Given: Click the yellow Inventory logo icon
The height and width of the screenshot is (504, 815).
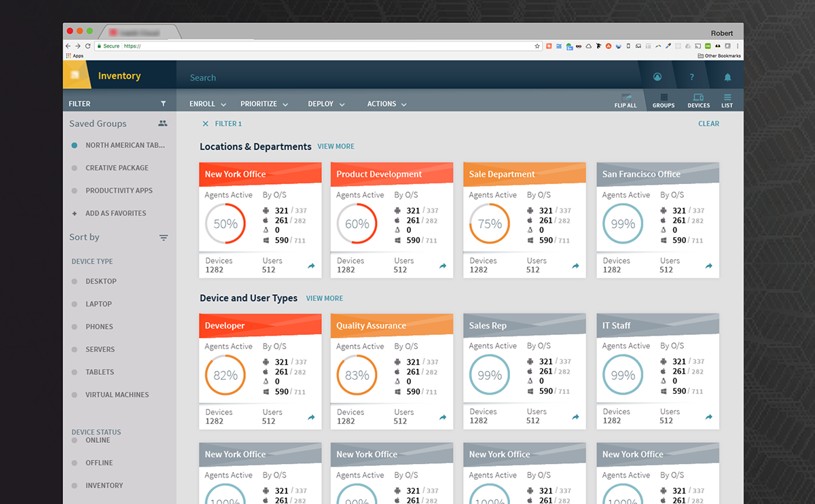Looking at the screenshot, I should [75, 75].
